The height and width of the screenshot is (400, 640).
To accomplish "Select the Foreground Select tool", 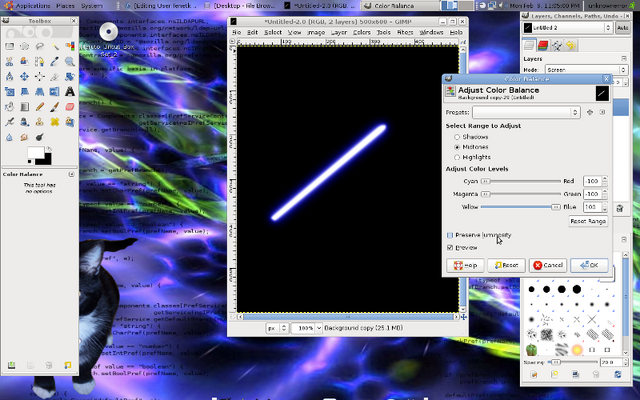I will [24, 62].
